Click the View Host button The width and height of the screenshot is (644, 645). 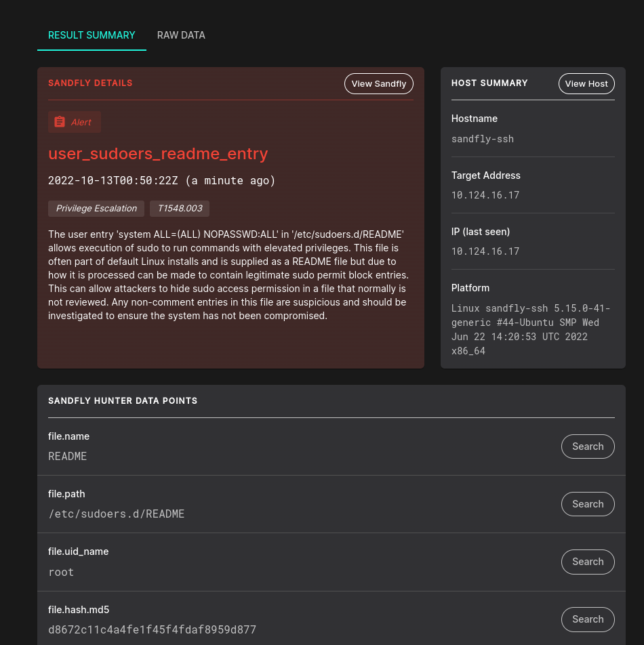(586, 84)
